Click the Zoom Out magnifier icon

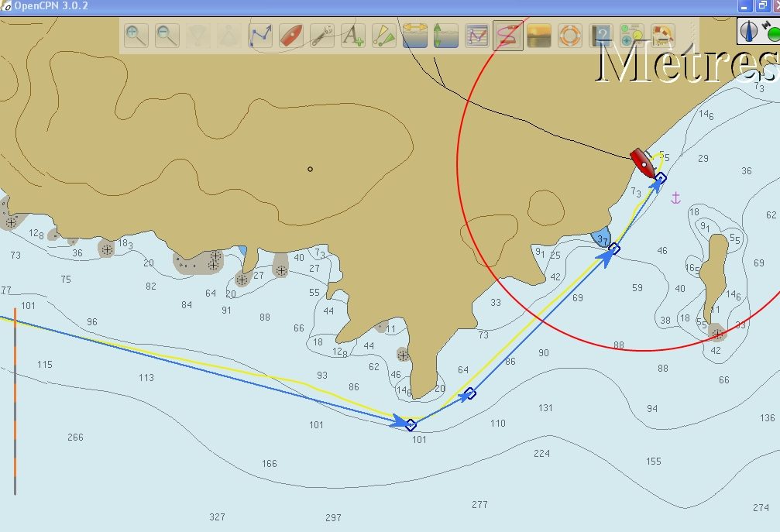point(167,36)
